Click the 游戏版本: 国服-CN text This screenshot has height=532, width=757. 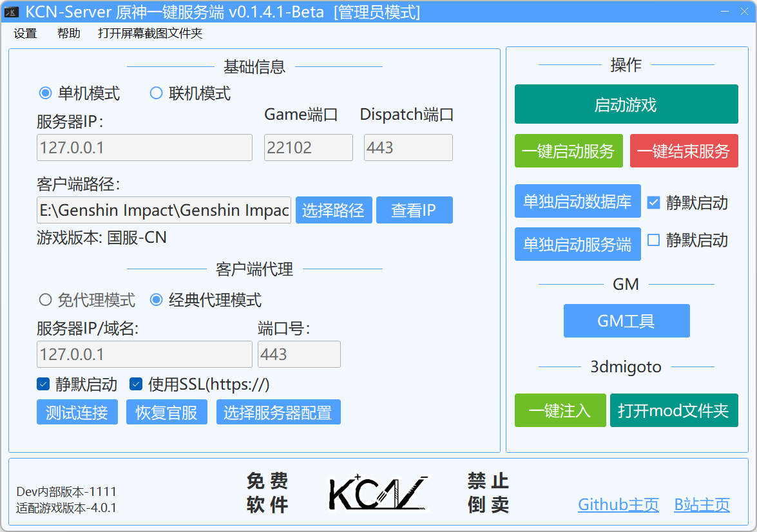point(102,238)
